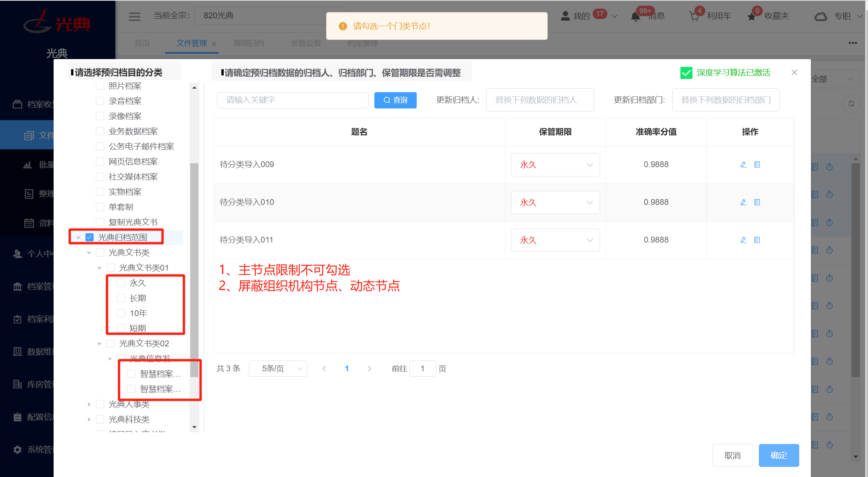Click detail list icon for 待分类导入011

(x=757, y=240)
